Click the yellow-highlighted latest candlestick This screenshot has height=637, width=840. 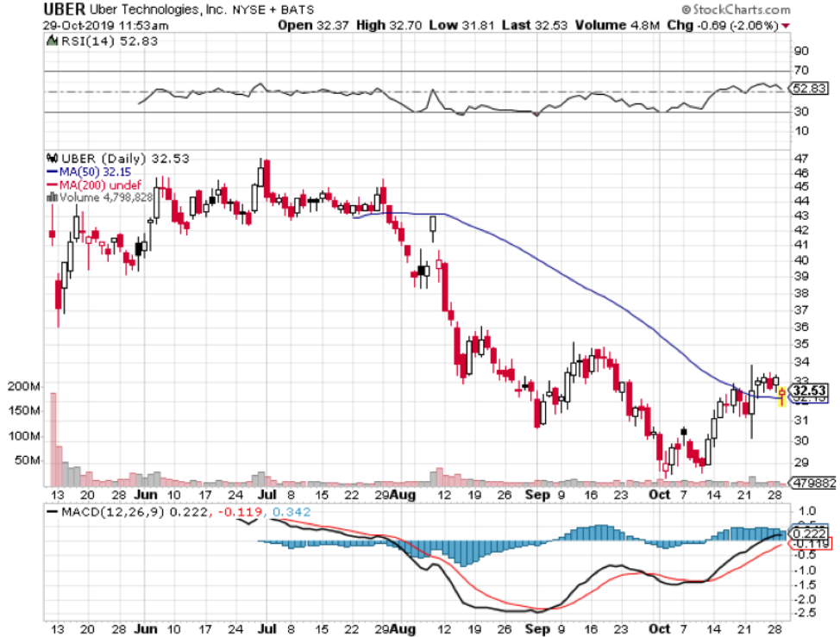pyautogui.click(x=782, y=397)
